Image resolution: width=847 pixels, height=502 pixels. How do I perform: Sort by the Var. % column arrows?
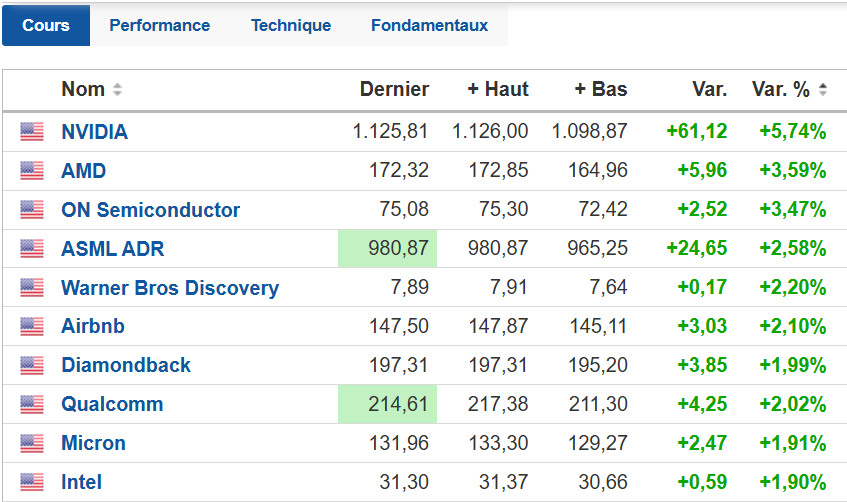[x=823, y=90]
